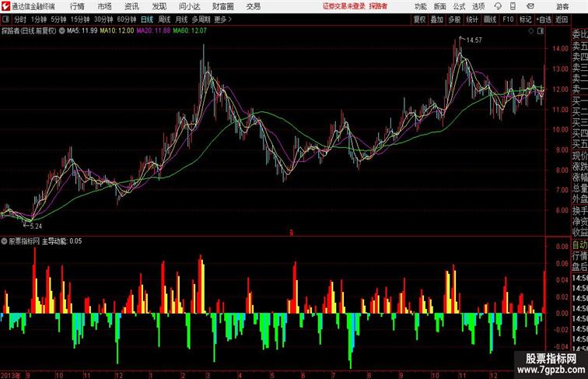Click the 画线 draw line button
Image resolution: width=588 pixels, height=379 pixels.
[x=490, y=19]
